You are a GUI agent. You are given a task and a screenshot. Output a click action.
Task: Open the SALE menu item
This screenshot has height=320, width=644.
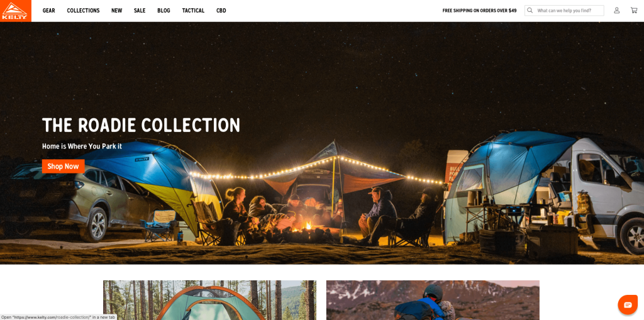click(x=140, y=11)
